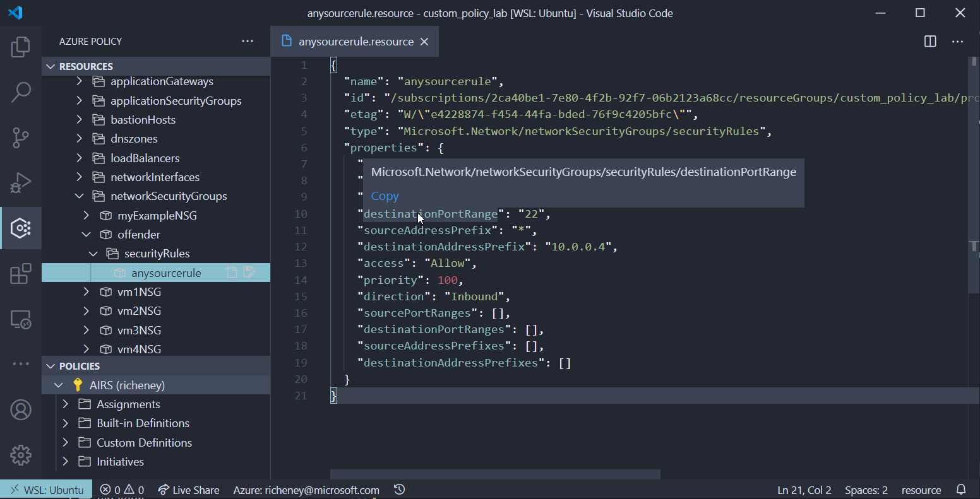Open Azure Policy panel more actions menu
Image resolution: width=980 pixels, height=499 pixels.
point(247,42)
